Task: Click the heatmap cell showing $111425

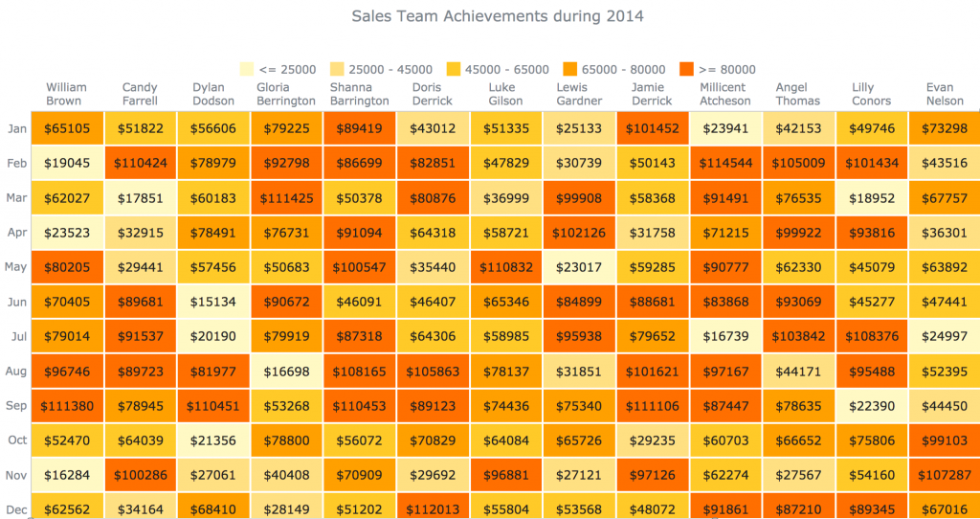Action: coord(286,198)
